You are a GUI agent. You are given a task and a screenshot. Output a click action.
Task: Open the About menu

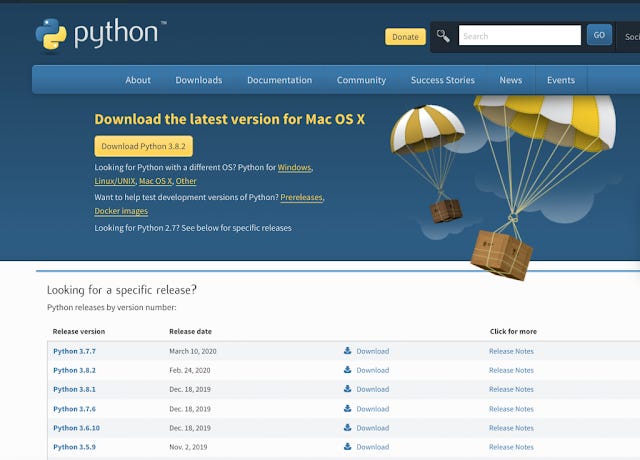click(138, 80)
